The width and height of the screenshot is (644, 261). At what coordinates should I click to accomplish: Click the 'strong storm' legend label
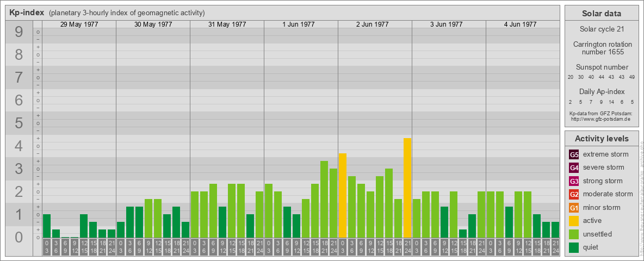tap(603, 181)
